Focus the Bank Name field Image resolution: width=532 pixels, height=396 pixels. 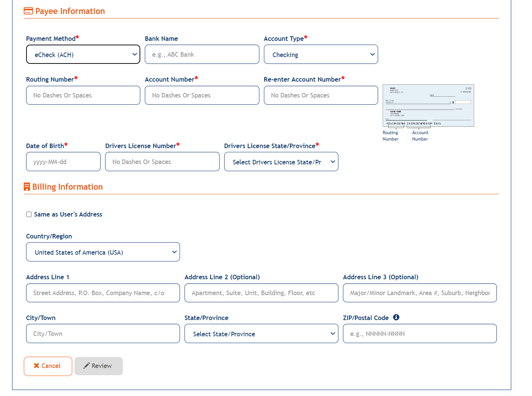pos(202,54)
